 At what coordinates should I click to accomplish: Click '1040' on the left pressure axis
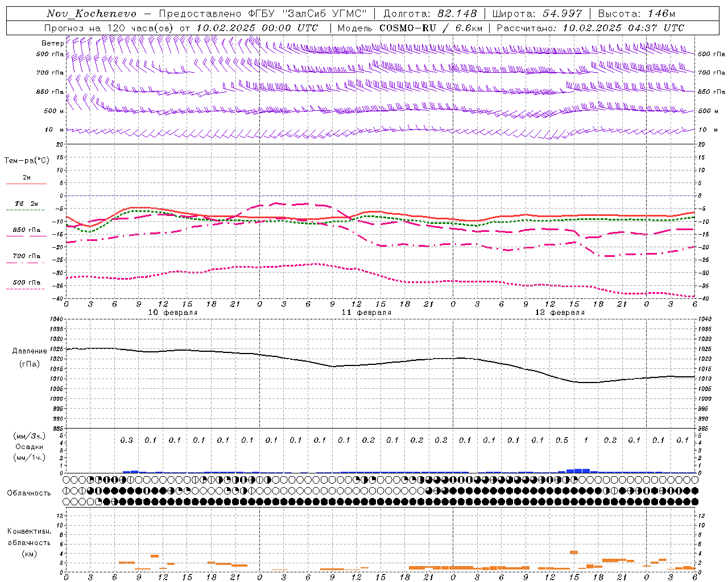point(57,319)
